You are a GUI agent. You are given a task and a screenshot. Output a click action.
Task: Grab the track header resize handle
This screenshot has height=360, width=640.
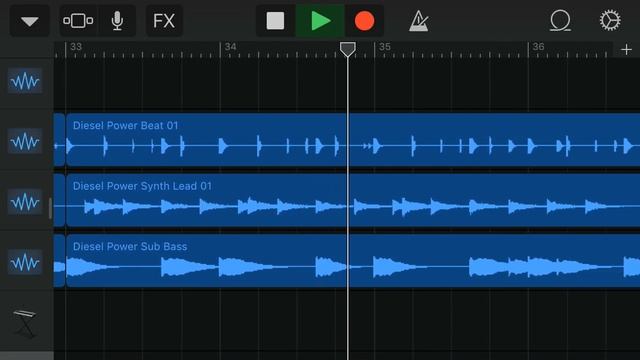coord(50,208)
